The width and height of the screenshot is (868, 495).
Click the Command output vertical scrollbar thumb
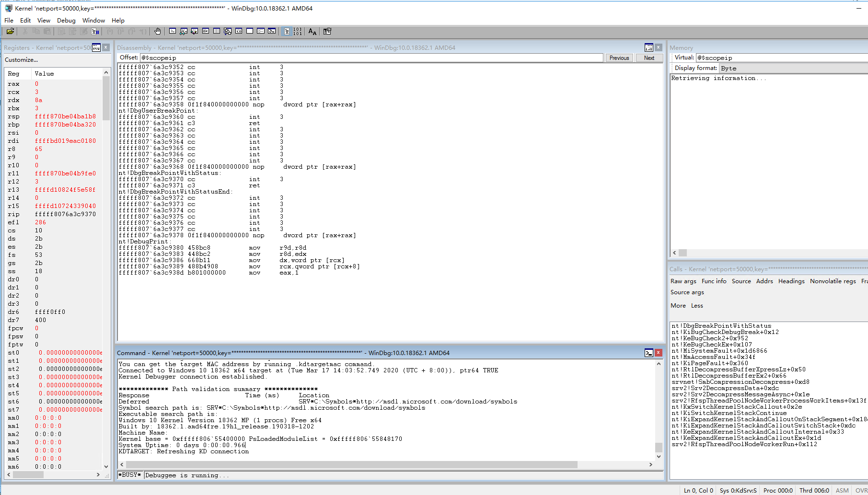659,447
